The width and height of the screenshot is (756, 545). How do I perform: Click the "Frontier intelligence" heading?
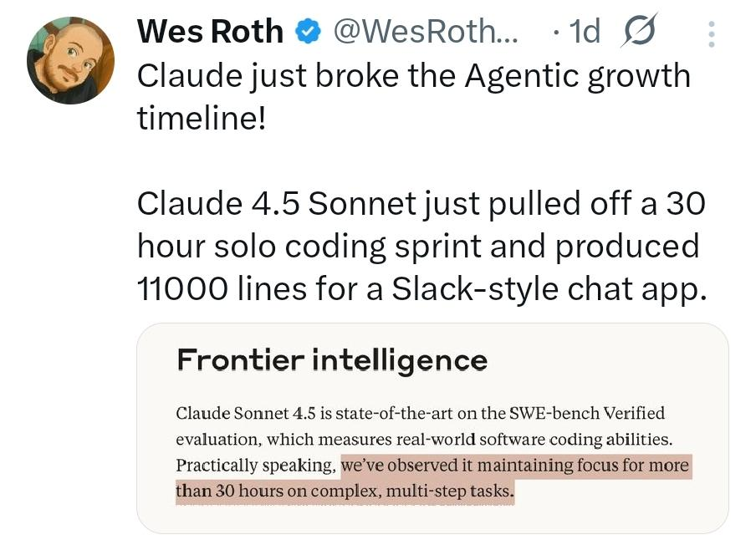pyautogui.click(x=332, y=359)
